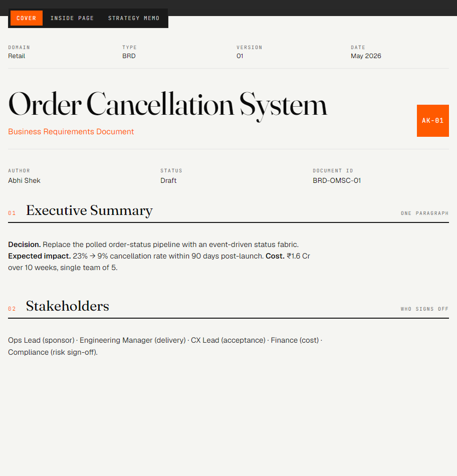Screen dimensions: 457x476
Task: Select the COVER tab
Action: tap(27, 18)
